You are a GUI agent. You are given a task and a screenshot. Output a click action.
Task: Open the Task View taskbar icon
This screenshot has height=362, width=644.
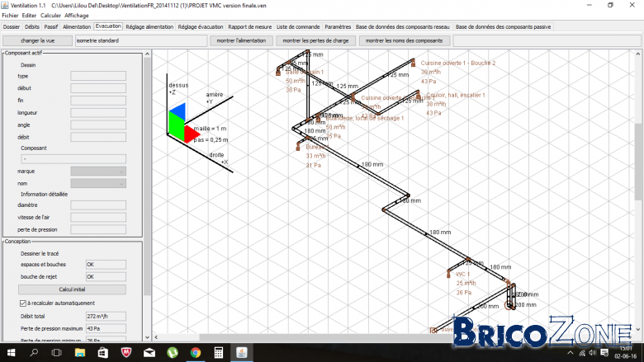[x=57, y=353]
